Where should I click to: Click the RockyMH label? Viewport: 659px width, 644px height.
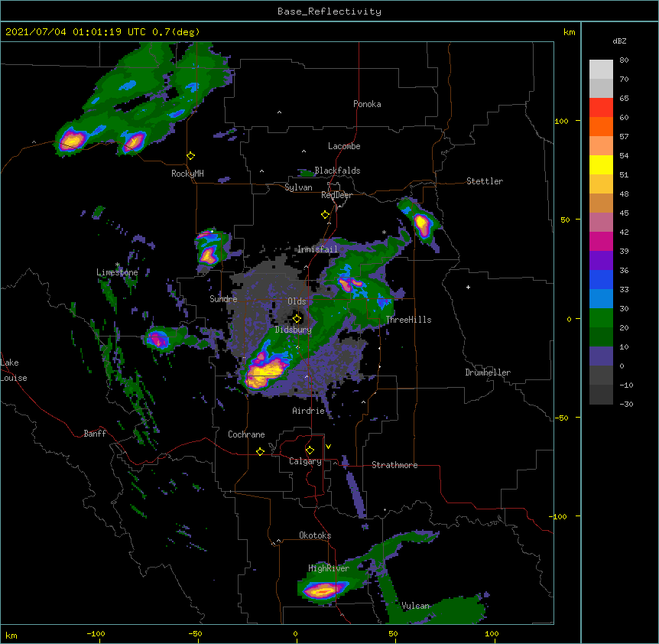point(187,174)
